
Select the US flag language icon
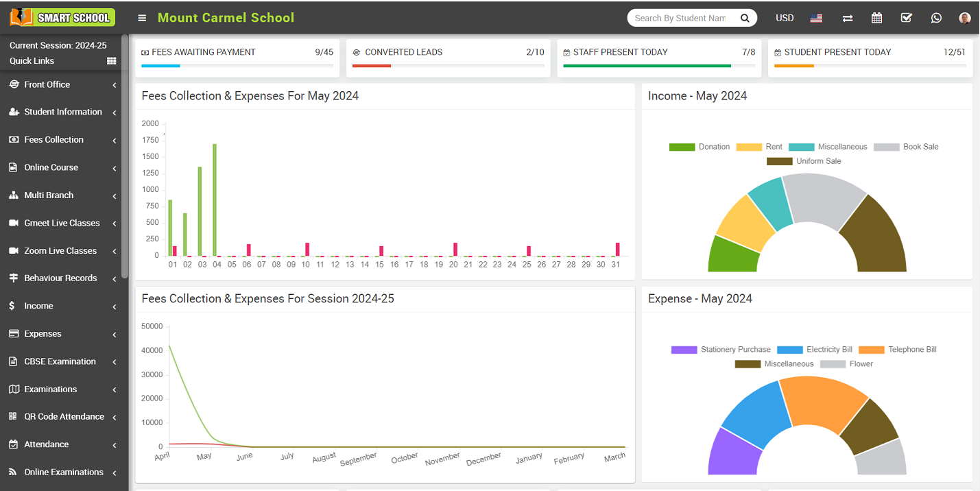pos(816,19)
